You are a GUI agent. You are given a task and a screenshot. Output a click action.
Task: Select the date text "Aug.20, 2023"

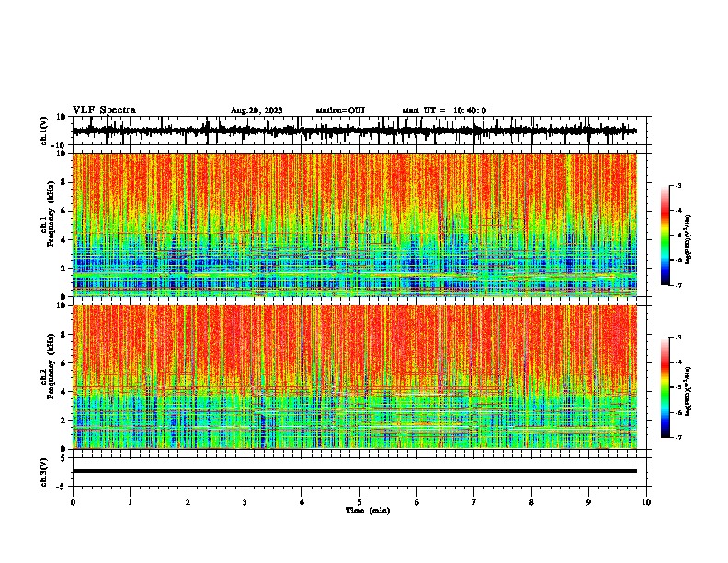pyautogui.click(x=256, y=110)
